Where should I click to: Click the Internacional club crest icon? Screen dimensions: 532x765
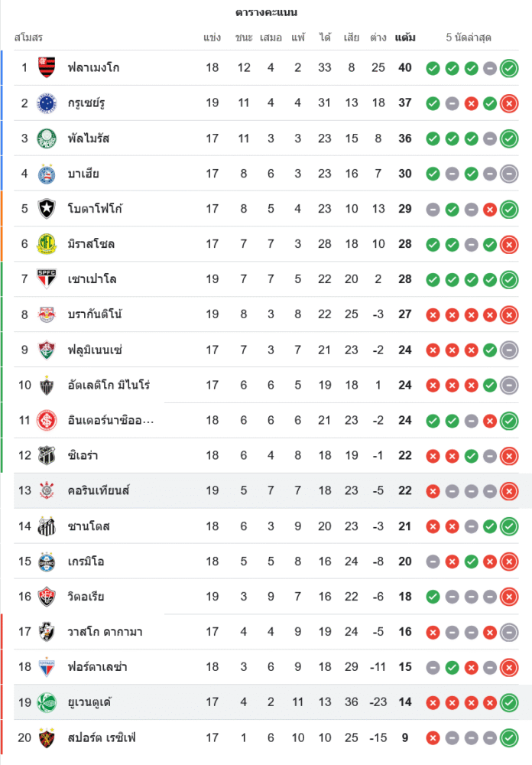(47, 420)
